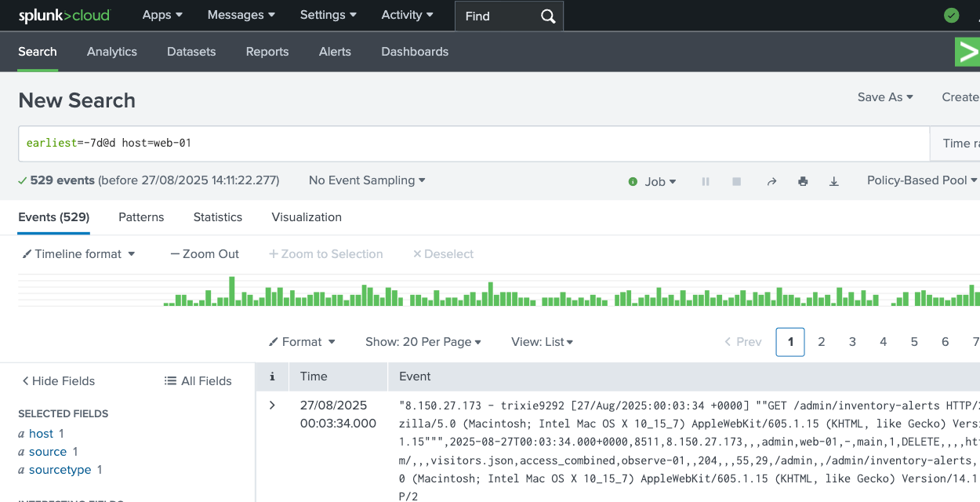Share the search job
This screenshot has width=980, height=502.
coord(771,181)
